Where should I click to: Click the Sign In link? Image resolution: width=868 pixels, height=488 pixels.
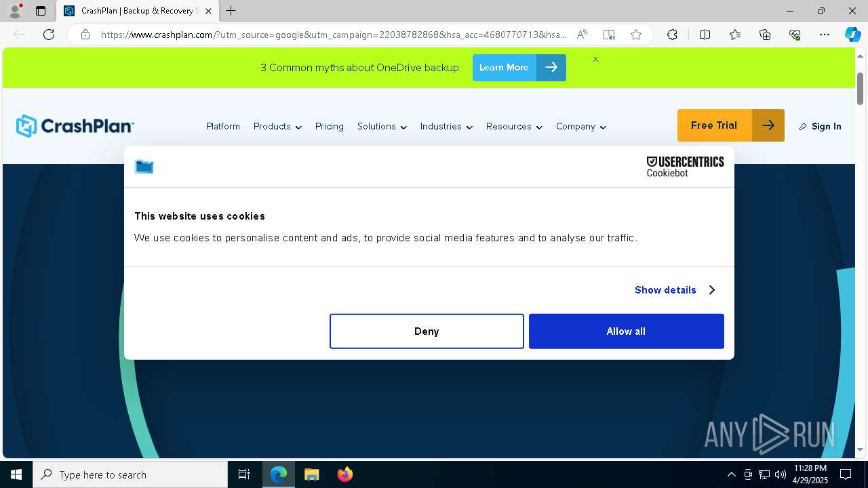[820, 126]
